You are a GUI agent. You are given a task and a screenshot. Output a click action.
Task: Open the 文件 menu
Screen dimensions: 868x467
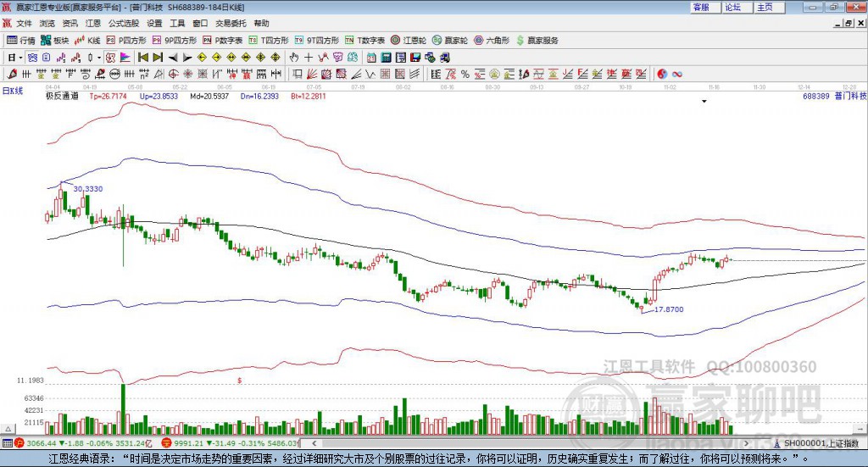point(24,23)
